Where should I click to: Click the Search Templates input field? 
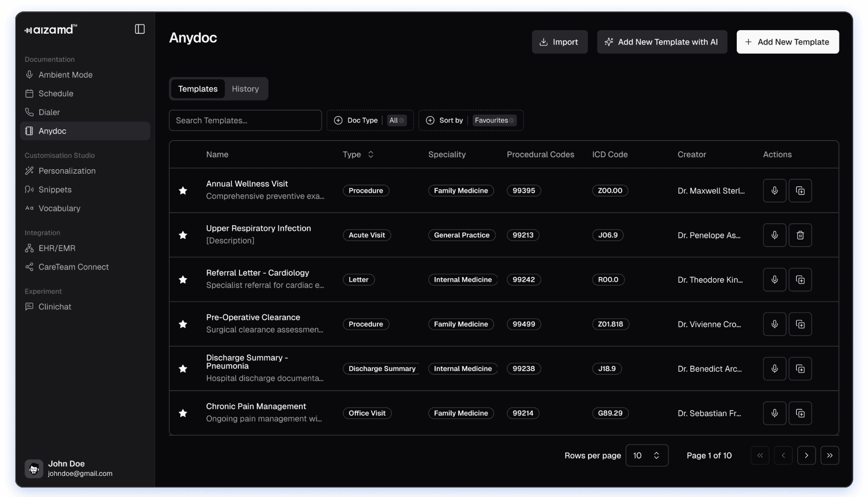(x=245, y=120)
